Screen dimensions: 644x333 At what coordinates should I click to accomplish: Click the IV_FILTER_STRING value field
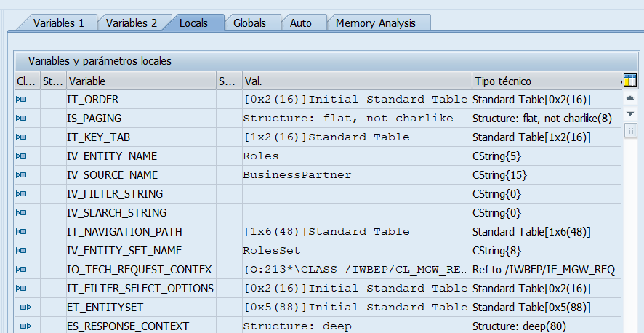[x=355, y=194]
